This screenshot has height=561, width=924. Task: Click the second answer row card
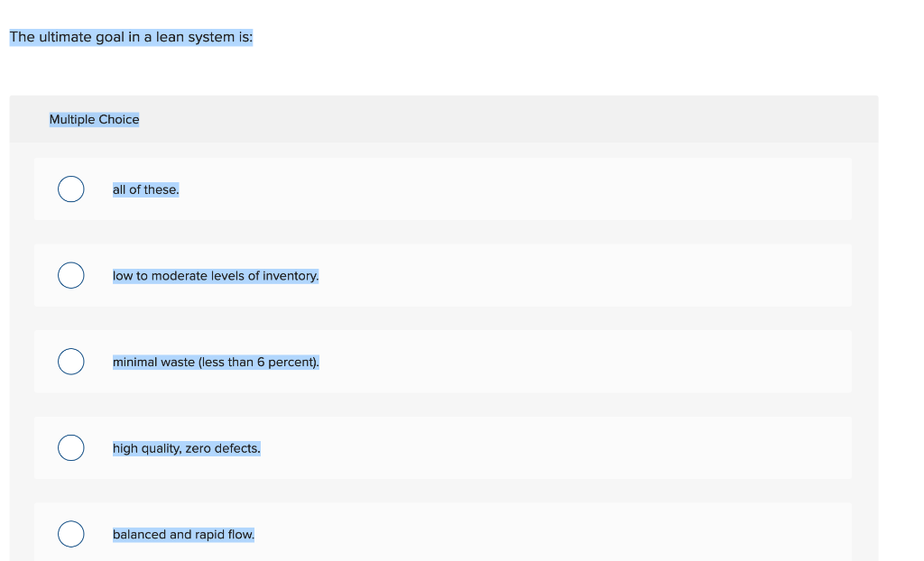442,274
